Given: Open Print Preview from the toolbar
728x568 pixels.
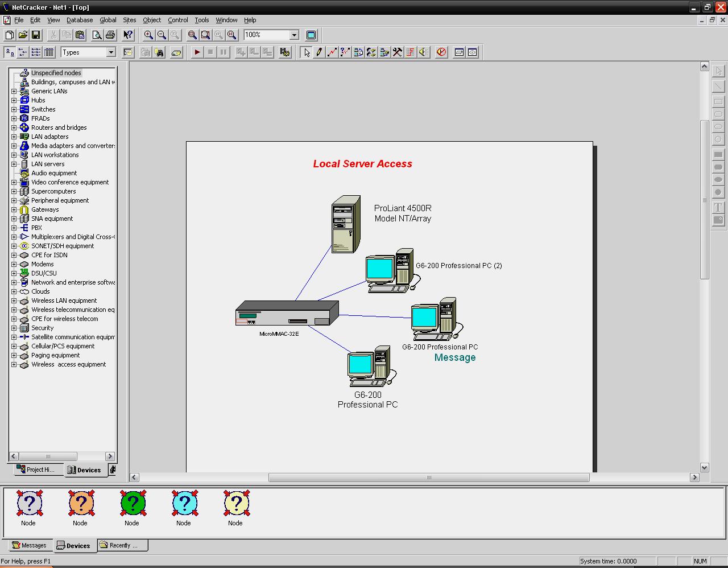Looking at the screenshot, I should [97, 35].
